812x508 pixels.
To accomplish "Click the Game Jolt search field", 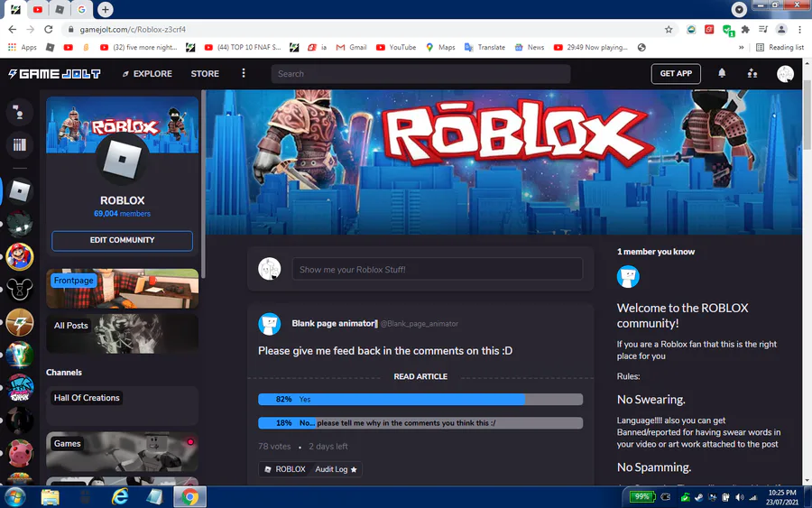I will click(420, 73).
